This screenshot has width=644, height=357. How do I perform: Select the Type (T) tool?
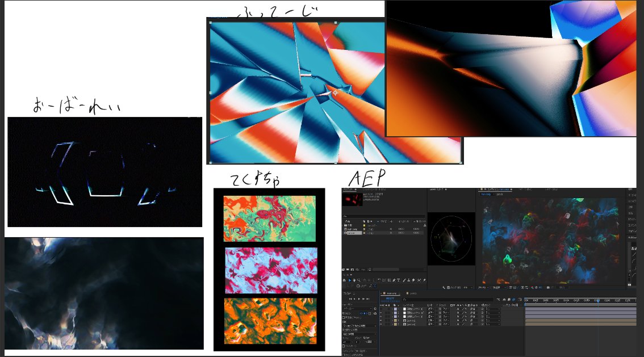[x=399, y=280]
